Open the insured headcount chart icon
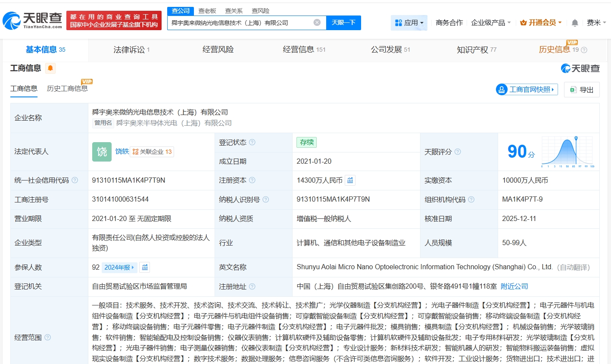This screenshot has height=364, width=611. [x=145, y=268]
